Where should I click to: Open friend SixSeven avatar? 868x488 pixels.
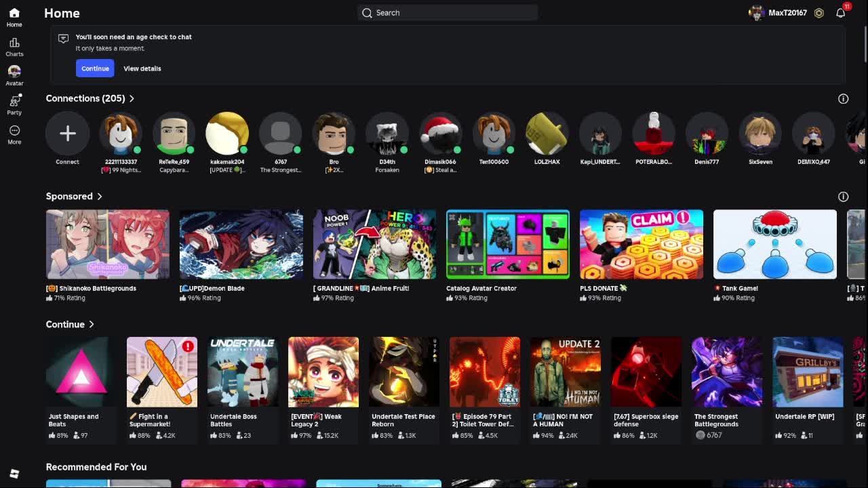point(760,134)
